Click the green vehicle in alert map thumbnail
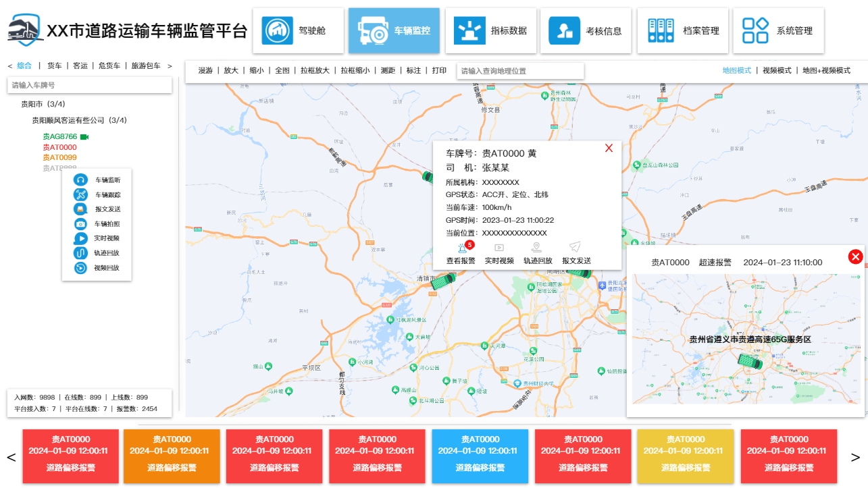The image size is (868, 488). [749, 362]
